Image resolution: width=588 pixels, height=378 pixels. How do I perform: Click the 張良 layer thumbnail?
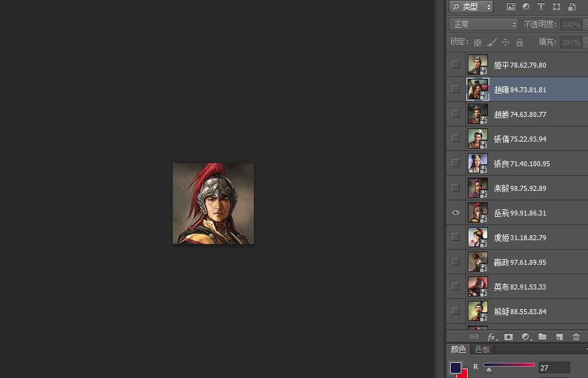(478, 163)
